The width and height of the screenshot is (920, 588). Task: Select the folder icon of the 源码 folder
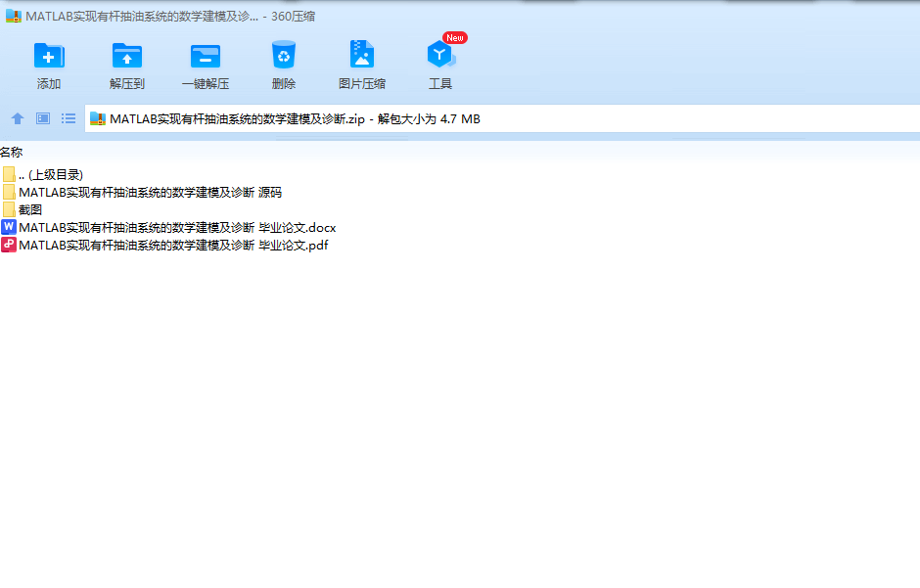pos(9,193)
